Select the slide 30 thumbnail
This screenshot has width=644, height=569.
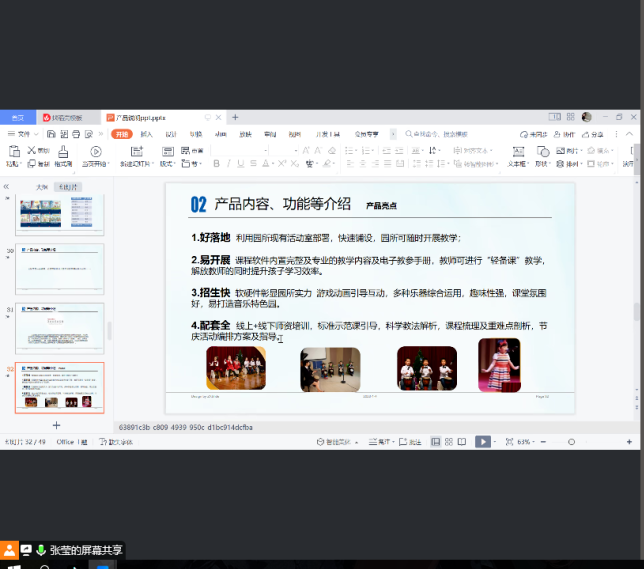coord(59,268)
